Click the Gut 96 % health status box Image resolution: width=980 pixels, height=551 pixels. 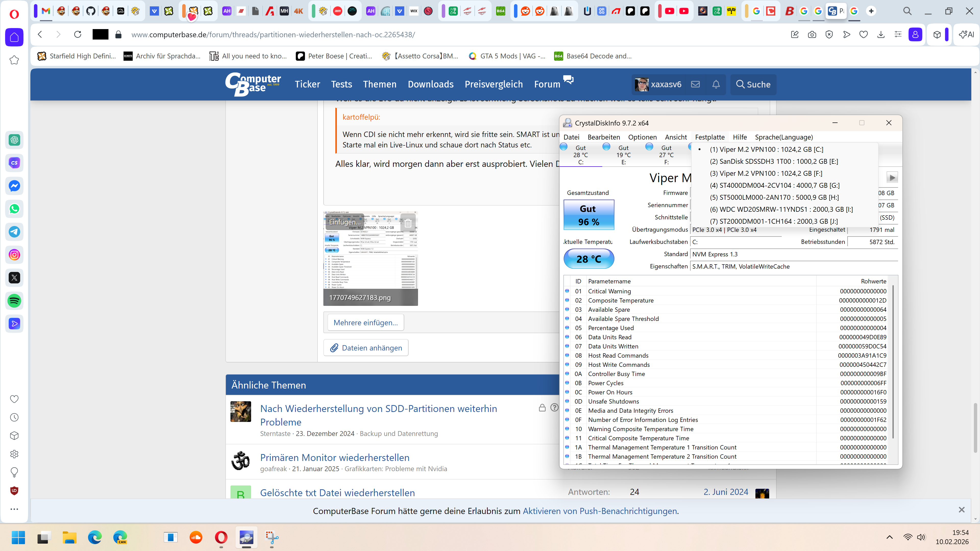coord(588,215)
